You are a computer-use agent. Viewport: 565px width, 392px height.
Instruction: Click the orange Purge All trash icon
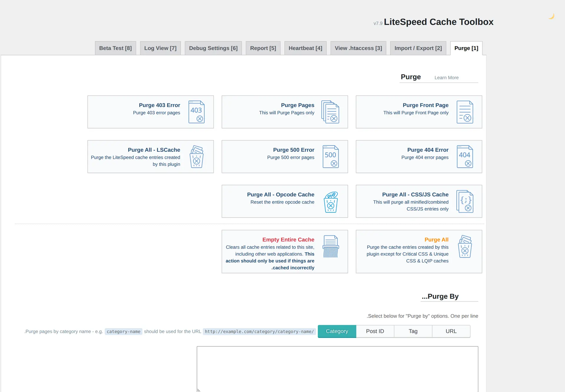pos(465,246)
